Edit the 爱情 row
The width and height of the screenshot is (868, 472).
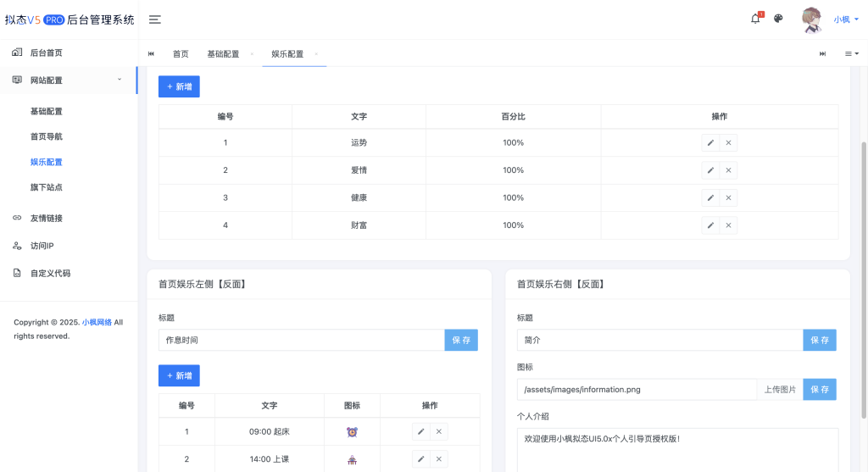[710, 170]
